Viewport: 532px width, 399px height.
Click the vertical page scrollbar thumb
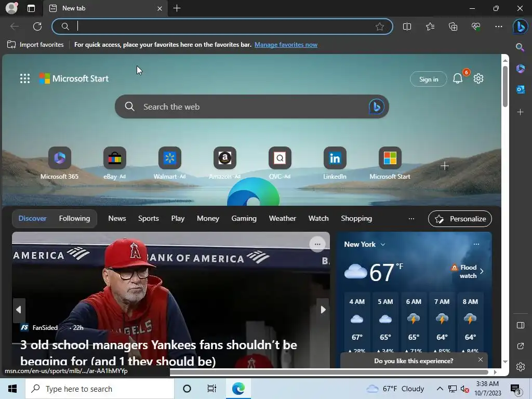point(505,87)
